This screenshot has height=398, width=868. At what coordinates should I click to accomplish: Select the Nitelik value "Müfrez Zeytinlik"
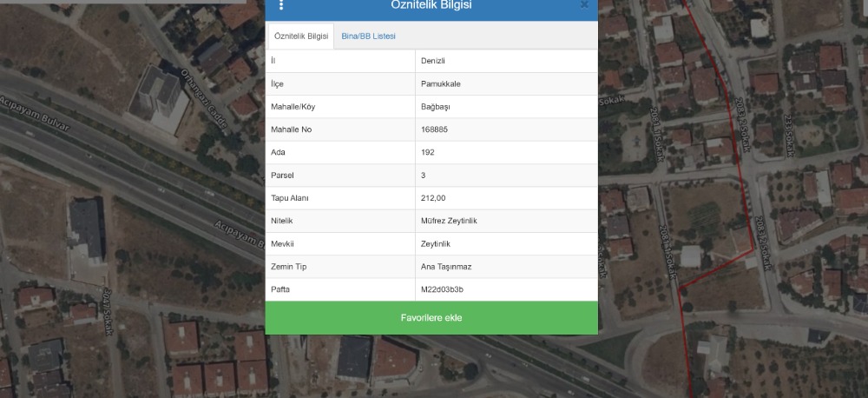coord(449,221)
